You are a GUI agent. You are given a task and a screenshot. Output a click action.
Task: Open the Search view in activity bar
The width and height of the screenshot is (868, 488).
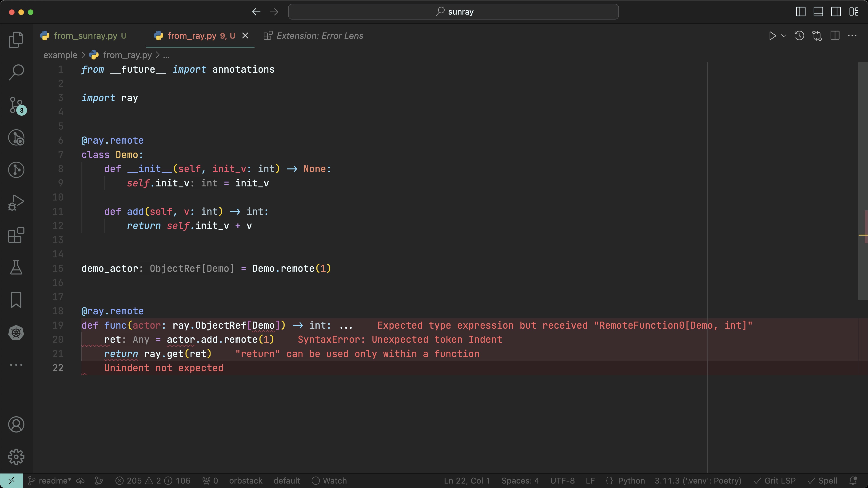pyautogui.click(x=16, y=72)
